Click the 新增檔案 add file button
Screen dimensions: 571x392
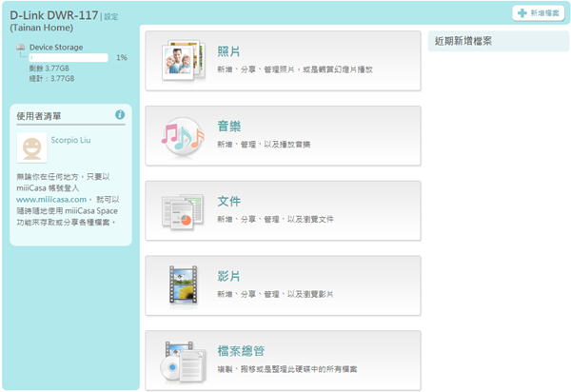[539, 13]
